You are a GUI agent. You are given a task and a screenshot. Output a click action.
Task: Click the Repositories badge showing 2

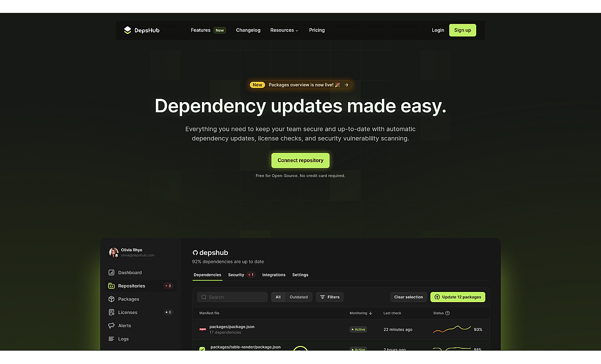click(x=168, y=286)
